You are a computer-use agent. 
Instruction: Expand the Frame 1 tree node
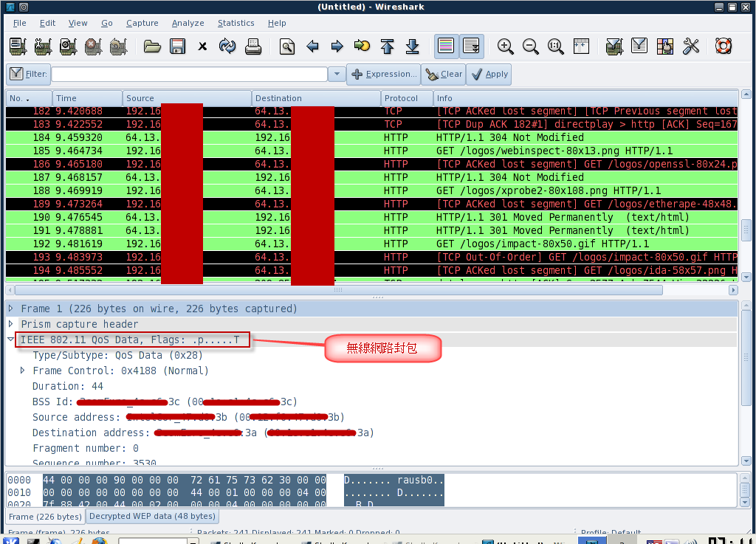tap(10, 309)
